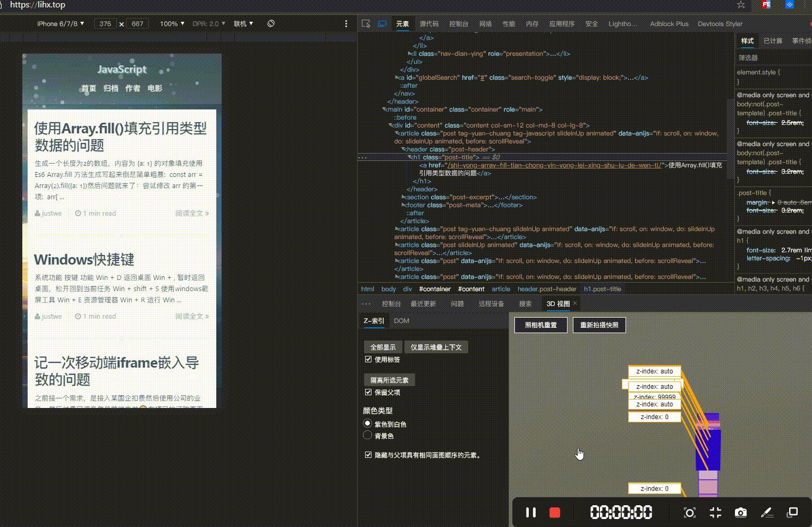Toggle the 使用标签 checkbox
Screen dimensions: 812x527
[368, 360]
